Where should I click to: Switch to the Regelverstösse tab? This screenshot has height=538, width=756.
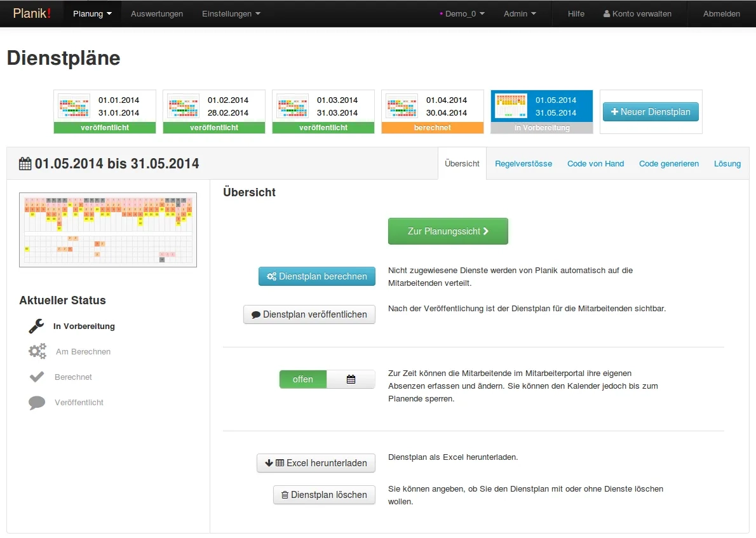[x=523, y=163]
